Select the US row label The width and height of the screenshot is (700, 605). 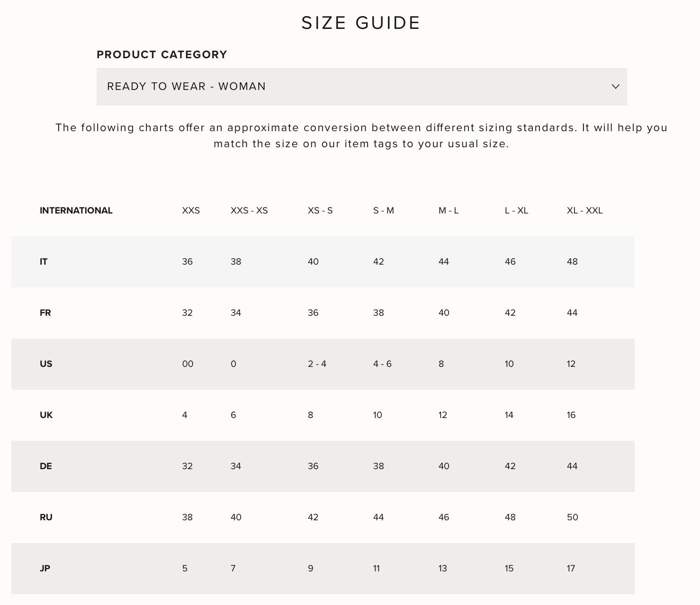pos(45,364)
